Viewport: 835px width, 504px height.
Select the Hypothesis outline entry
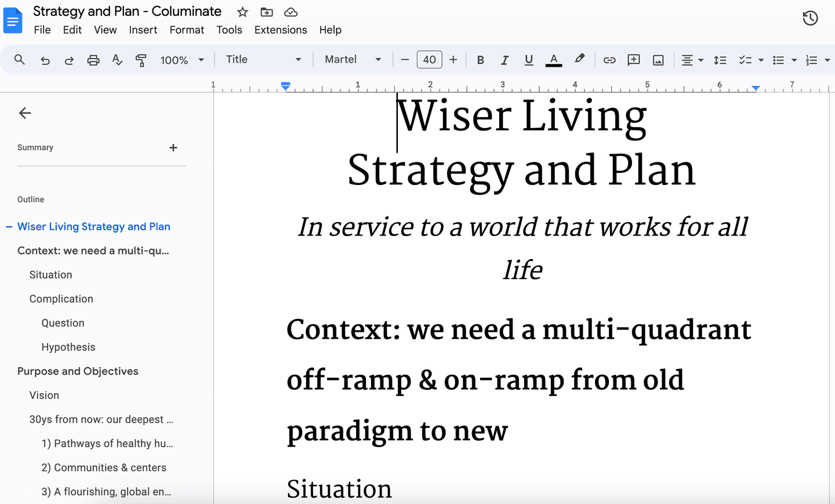tap(68, 347)
